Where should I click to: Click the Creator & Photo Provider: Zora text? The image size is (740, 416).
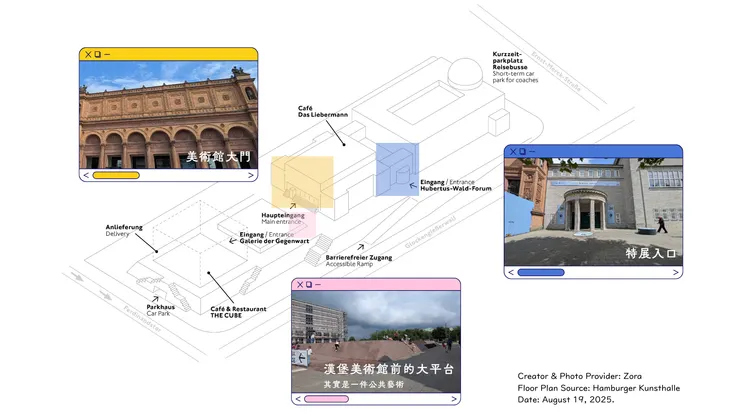tap(580, 376)
